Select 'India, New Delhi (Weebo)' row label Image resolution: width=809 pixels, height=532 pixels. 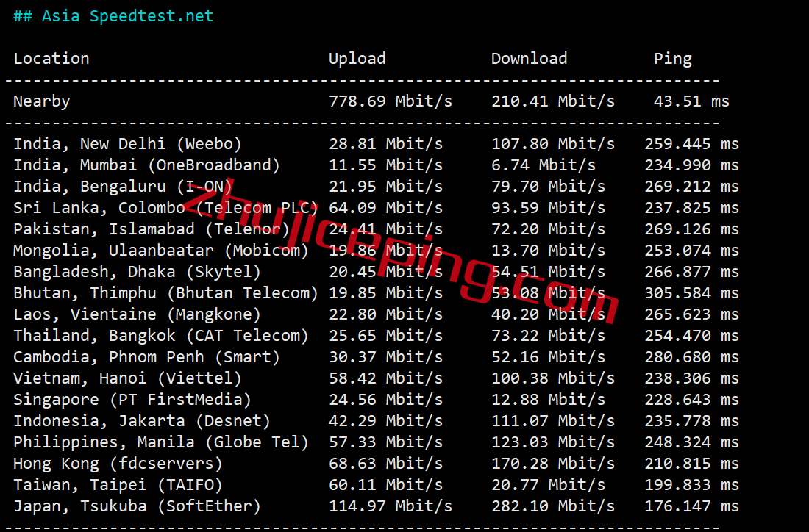point(127,144)
